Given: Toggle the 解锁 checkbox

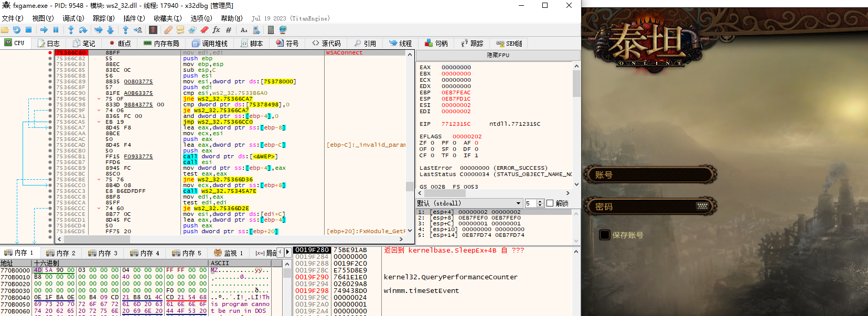Looking at the screenshot, I should click(550, 203).
